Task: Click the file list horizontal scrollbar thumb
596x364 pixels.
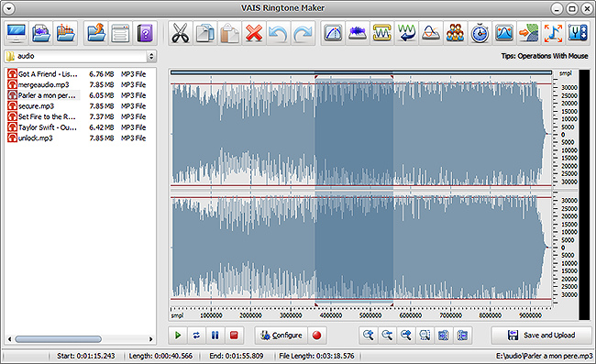Action: (58, 339)
